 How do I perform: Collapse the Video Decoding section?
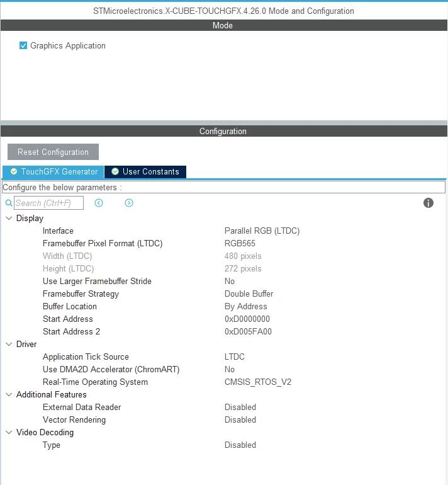pos(9,432)
